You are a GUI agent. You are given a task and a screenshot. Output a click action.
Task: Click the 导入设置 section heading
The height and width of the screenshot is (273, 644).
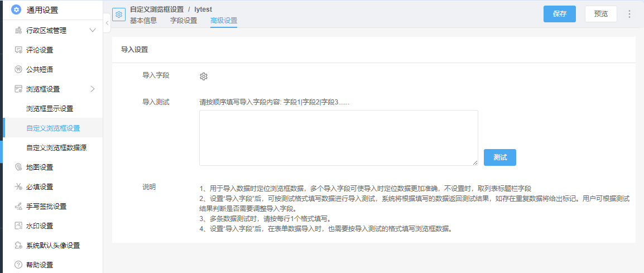(134, 50)
